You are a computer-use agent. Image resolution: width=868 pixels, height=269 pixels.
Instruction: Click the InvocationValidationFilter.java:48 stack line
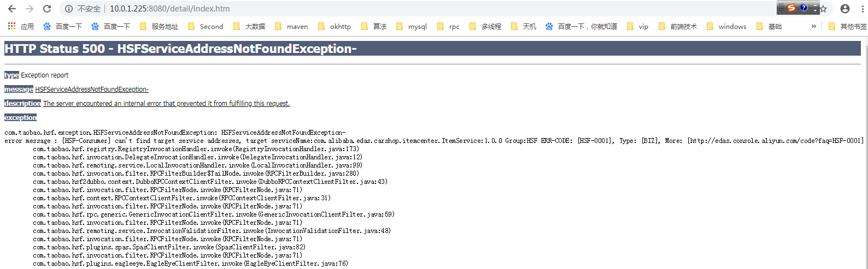212,231
